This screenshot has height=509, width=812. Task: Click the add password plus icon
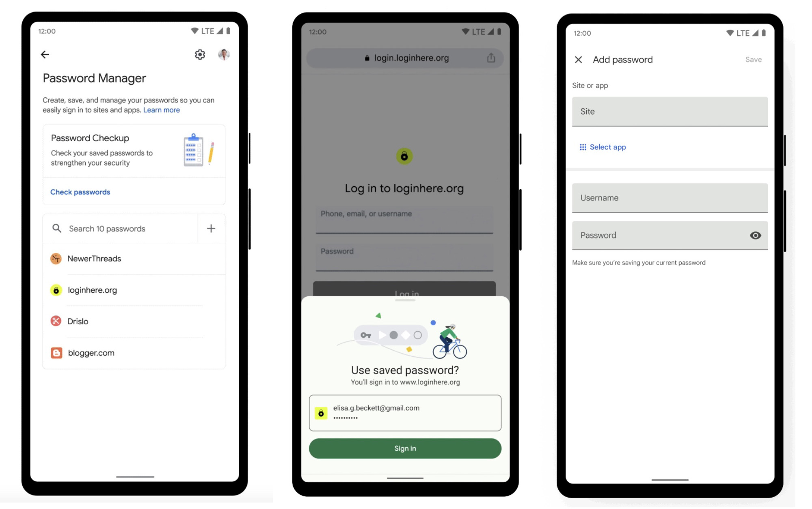click(x=211, y=228)
